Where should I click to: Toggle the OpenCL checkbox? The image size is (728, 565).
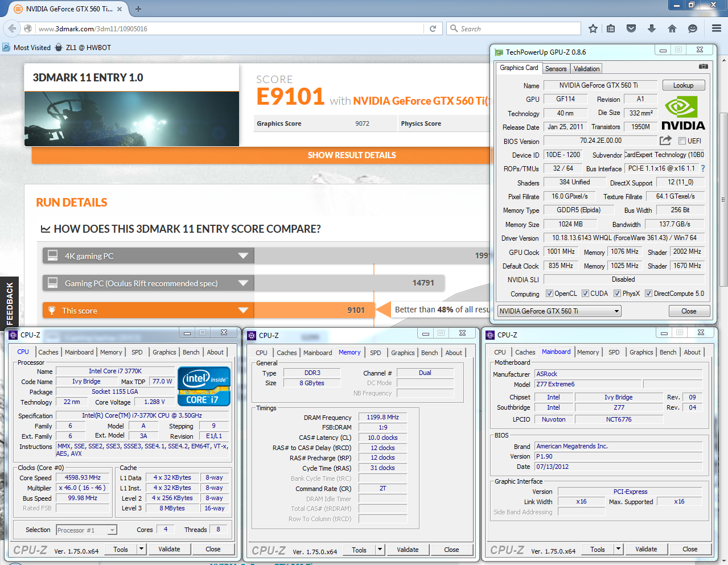tap(549, 294)
